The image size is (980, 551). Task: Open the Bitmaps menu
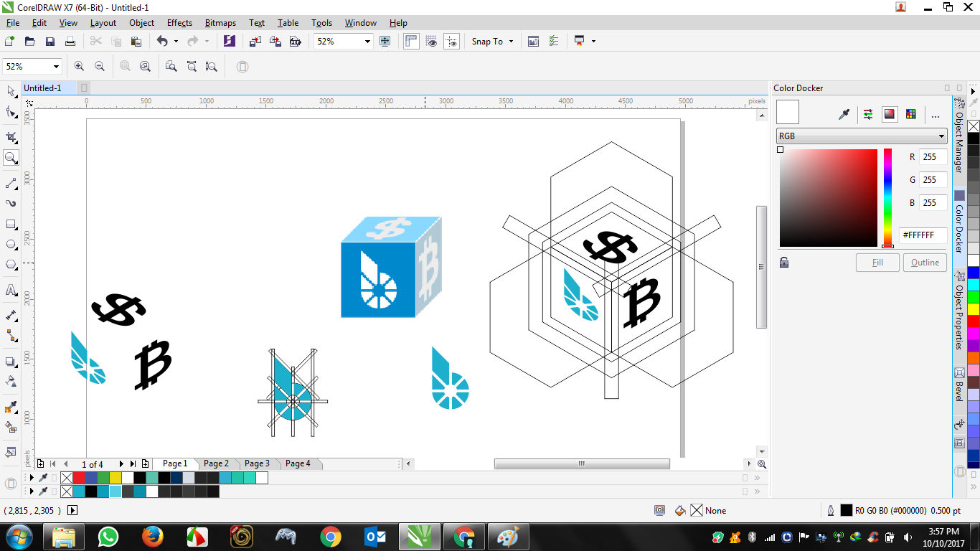pyautogui.click(x=220, y=23)
